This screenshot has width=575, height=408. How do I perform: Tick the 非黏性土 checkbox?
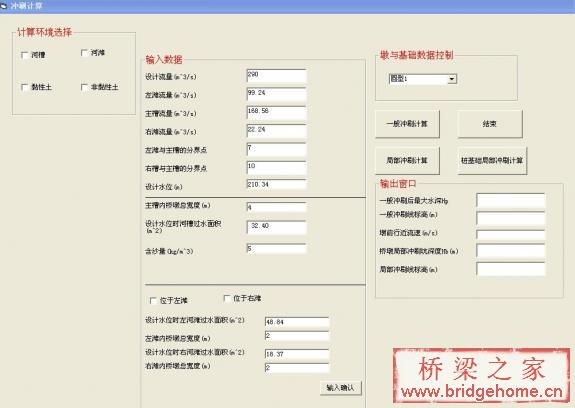click(84, 87)
